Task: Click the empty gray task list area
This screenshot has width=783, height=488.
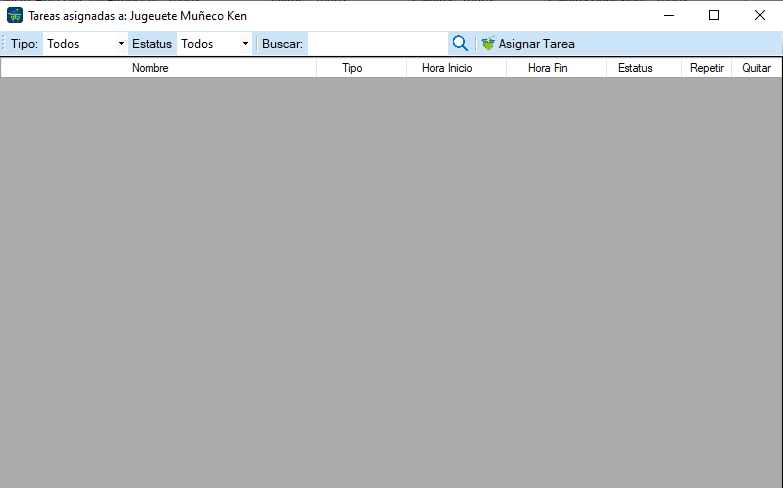Action: (x=391, y=282)
